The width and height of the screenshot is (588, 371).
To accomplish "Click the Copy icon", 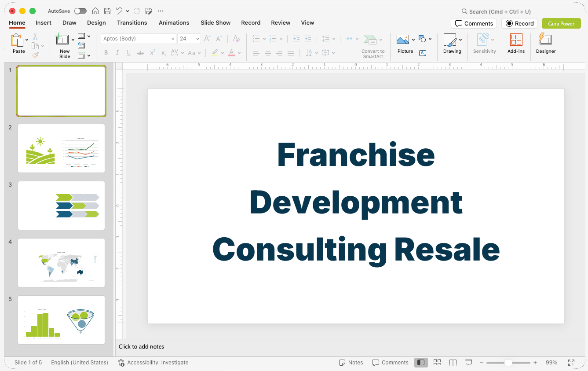I will coord(35,46).
